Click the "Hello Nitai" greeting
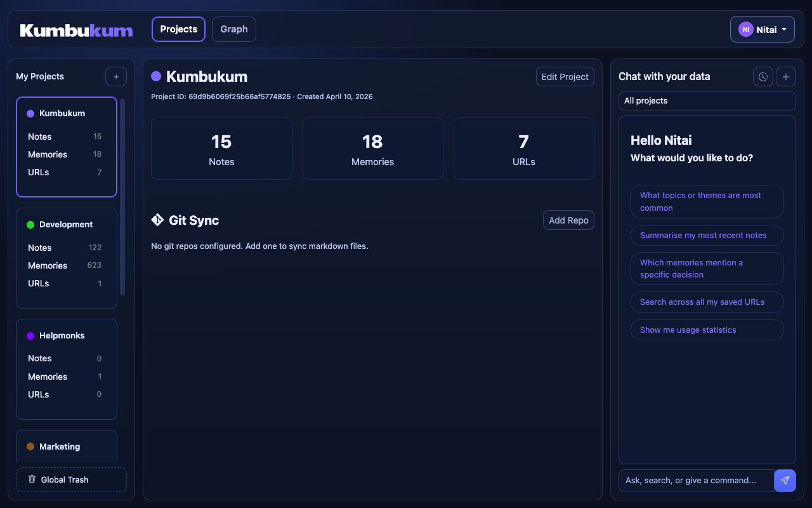The width and height of the screenshot is (812, 508). tap(661, 140)
